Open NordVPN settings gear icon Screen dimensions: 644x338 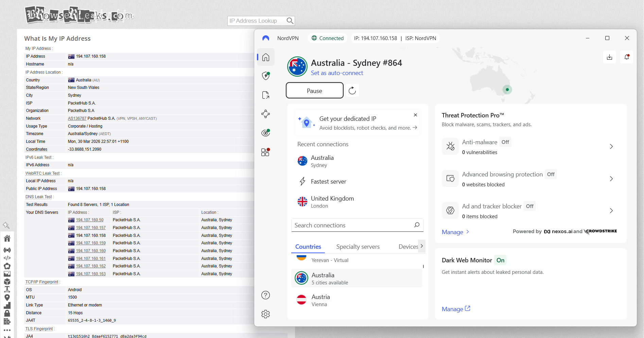point(265,314)
